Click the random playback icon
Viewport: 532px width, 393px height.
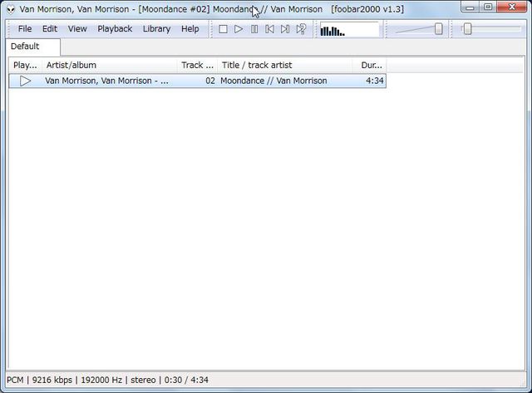pyautogui.click(x=301, y=29)
